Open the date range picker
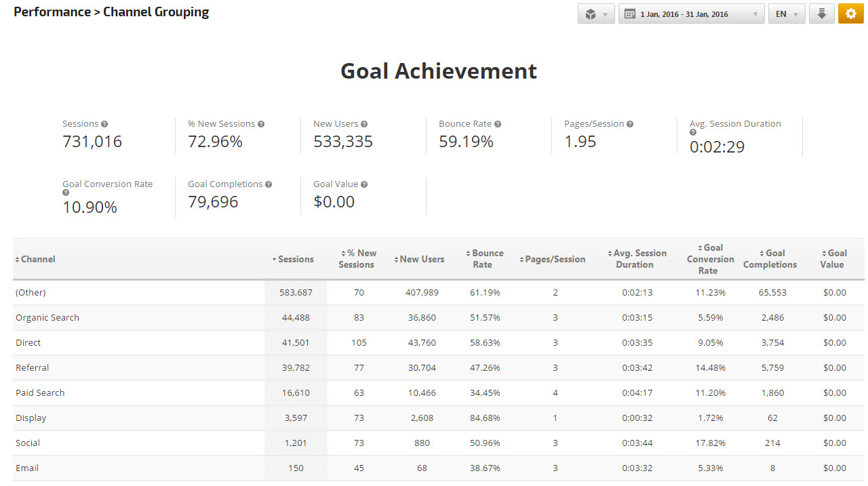Image resolution: width=868 pixels, height=486 pixels. [691, 14]
